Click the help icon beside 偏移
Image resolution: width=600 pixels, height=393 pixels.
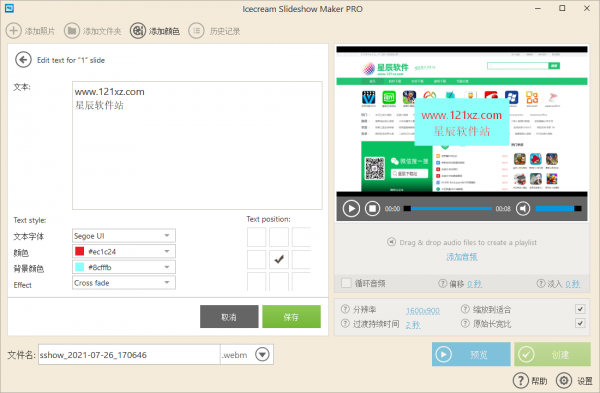[x=442, y=283]
